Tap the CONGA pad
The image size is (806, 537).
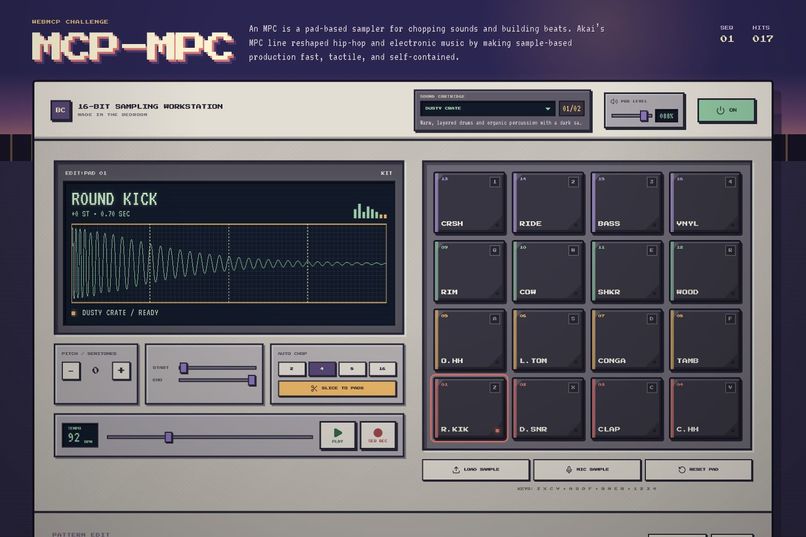pyautogui.click(x=627, y=340)
